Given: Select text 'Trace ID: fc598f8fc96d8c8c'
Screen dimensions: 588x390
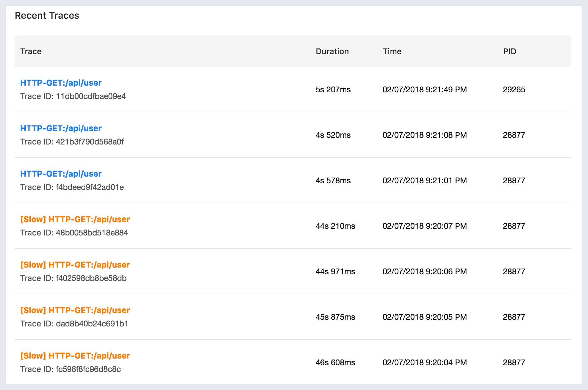Looking at the screenshot, I should [x=71, y=369].
